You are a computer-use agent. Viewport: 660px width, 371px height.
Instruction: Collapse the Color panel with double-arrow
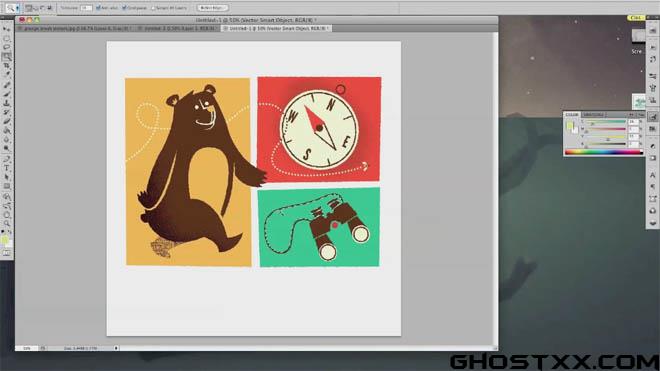[x=631, y=115]
